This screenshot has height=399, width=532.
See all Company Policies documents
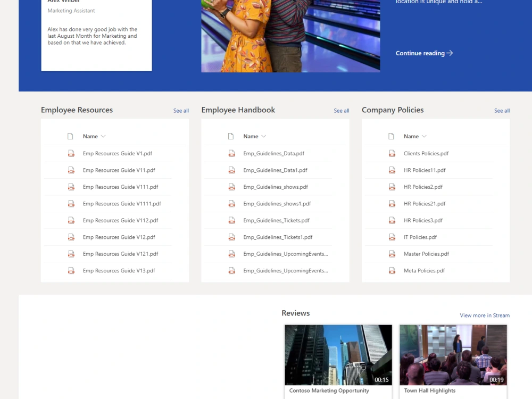(502, 111)
